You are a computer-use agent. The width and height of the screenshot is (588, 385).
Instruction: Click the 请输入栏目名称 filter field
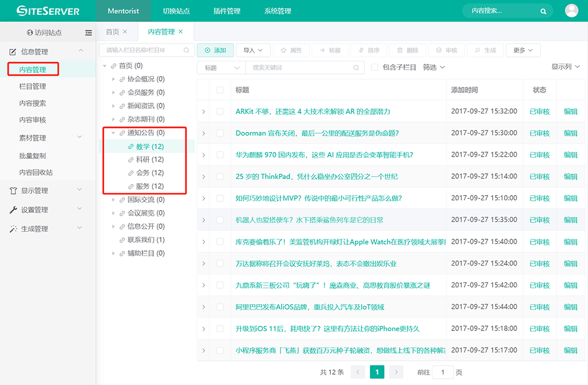point(146,50)
